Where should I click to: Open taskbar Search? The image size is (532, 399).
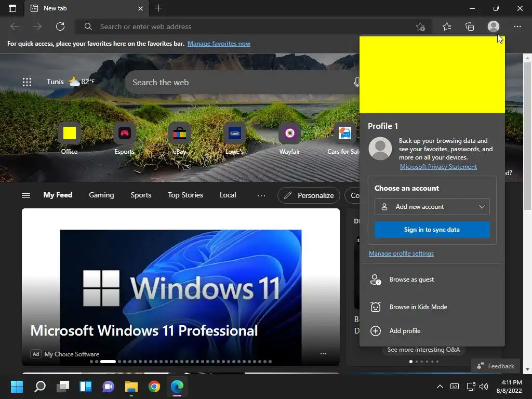point(39,387)
